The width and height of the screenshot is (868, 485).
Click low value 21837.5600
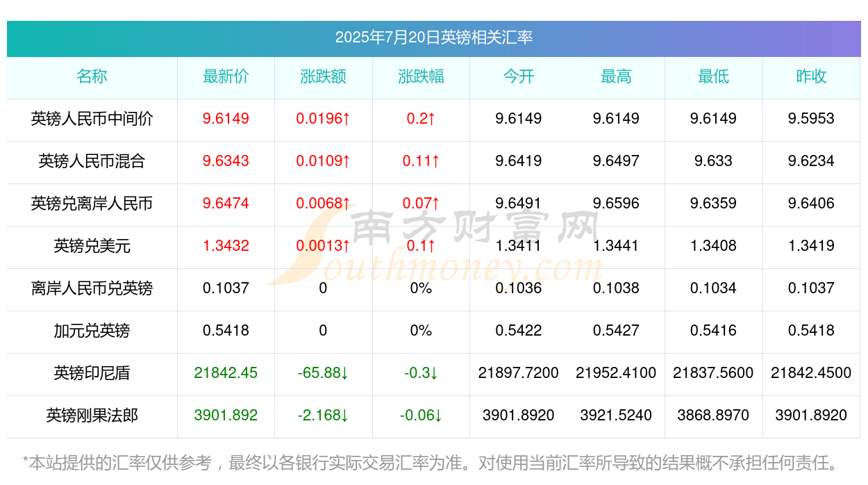tap(713, 373)
